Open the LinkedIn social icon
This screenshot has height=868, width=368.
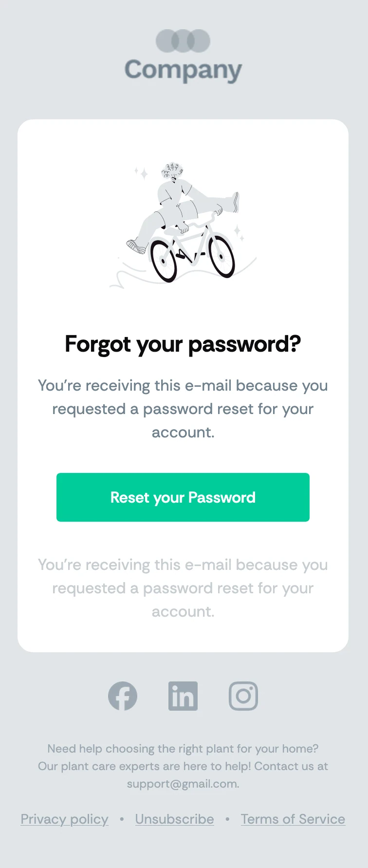click(x=183, y=696)
